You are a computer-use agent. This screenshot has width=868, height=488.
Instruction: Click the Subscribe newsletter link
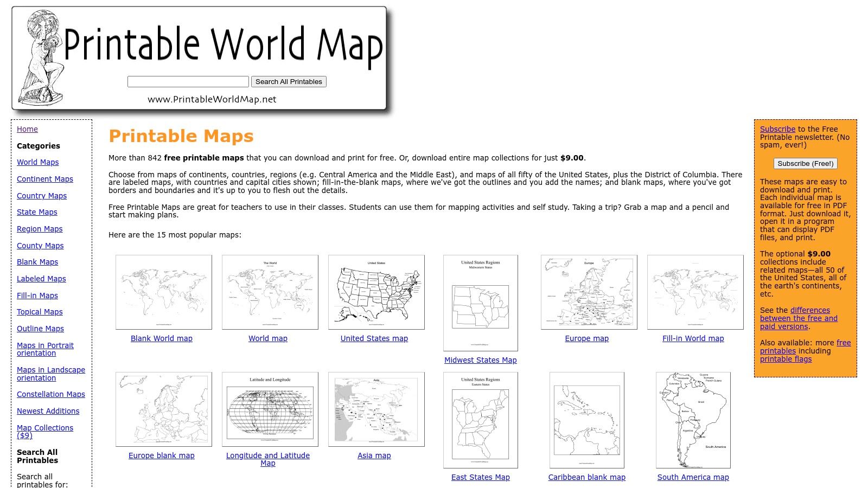tap(777, 129)
